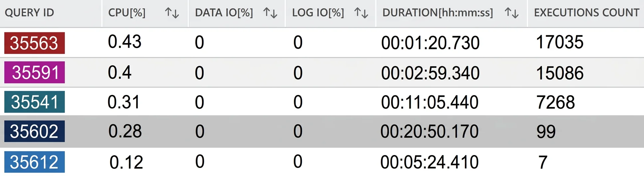This screenshot has height=176, width=644.
Task: Select the teal query 35541 badge
Action: [35, 102]
